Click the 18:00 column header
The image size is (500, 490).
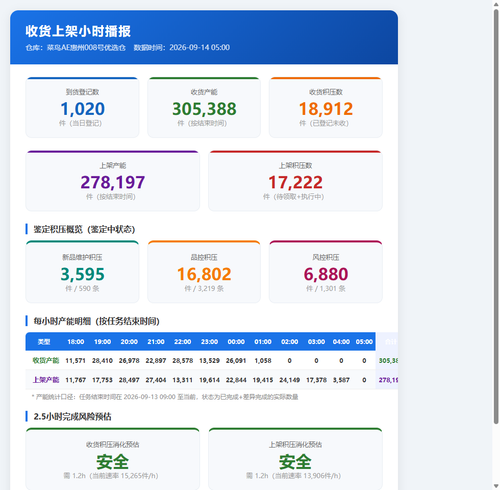pos(76,342)
